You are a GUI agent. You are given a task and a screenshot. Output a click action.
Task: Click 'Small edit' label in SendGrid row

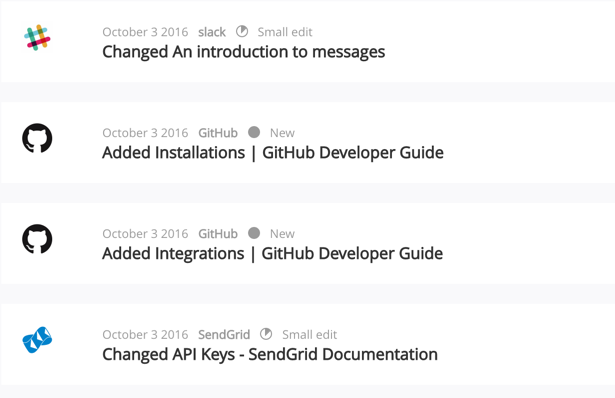pyautogui.click(x=309, y=334)
